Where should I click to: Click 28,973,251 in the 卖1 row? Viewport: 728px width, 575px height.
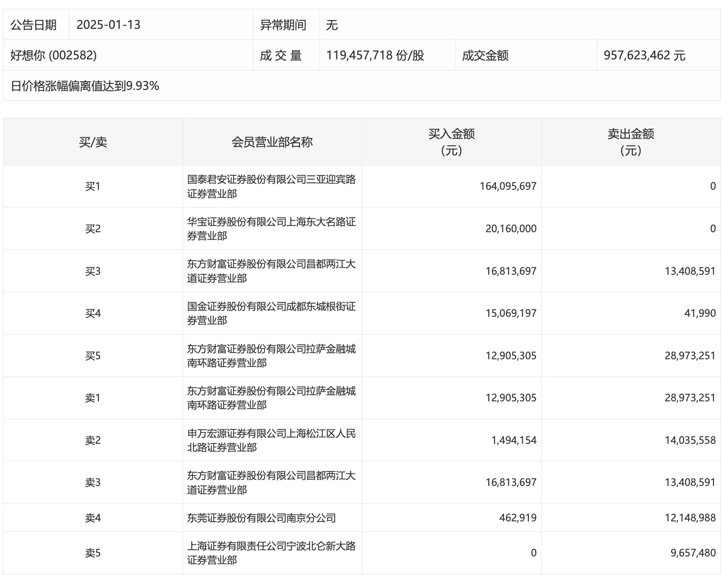690,398
